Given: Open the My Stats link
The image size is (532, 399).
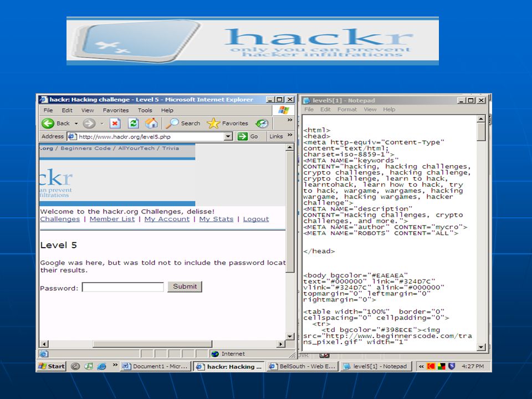Looking at the screenshot, I should coord(216,219).
